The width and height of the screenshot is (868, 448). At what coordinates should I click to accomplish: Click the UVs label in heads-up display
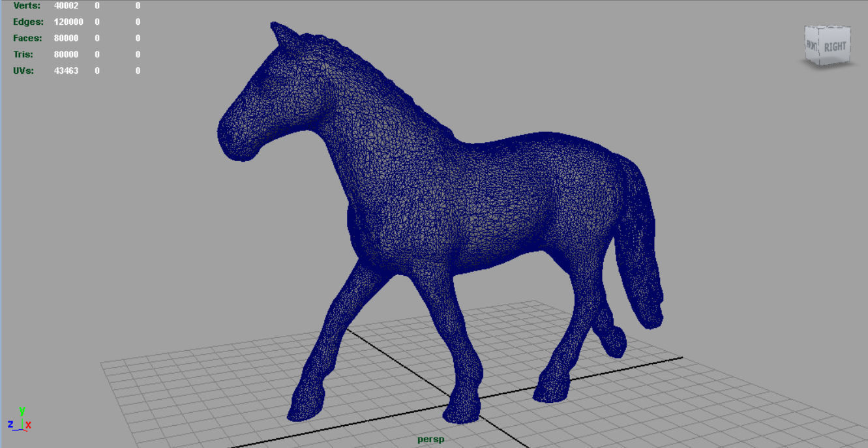pos(23,70)
